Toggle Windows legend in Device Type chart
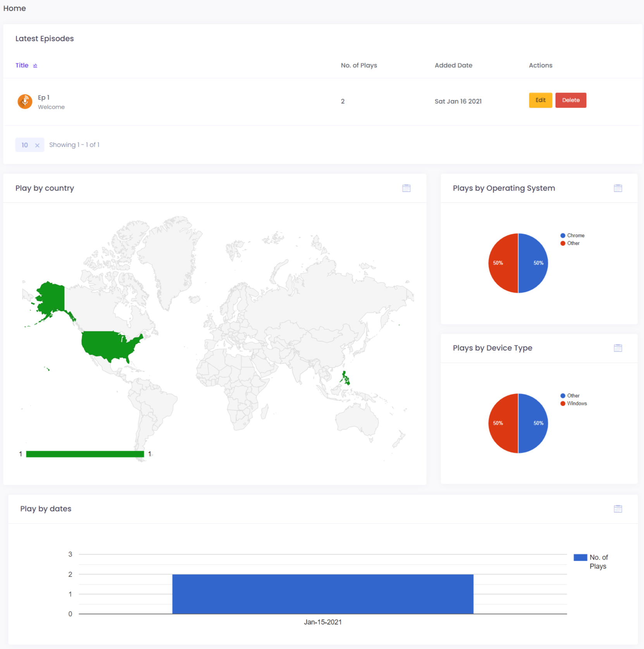Image resolution: width=644 pixels, height=649 pixels. click(573, 403)
